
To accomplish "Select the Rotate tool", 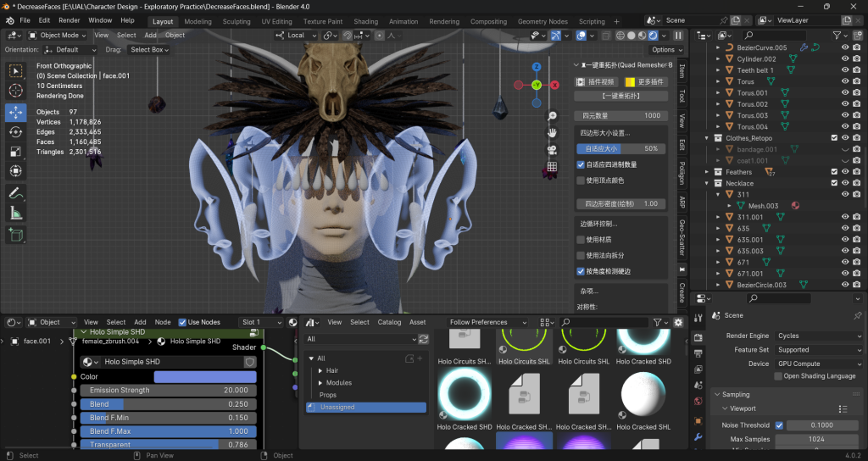I will click(15, 131).
